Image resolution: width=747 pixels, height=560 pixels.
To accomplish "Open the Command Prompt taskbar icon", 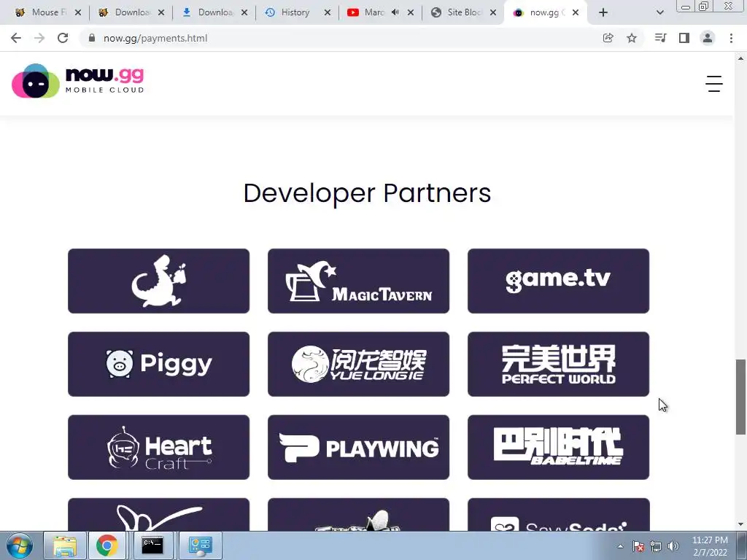I will pos(152,545).
